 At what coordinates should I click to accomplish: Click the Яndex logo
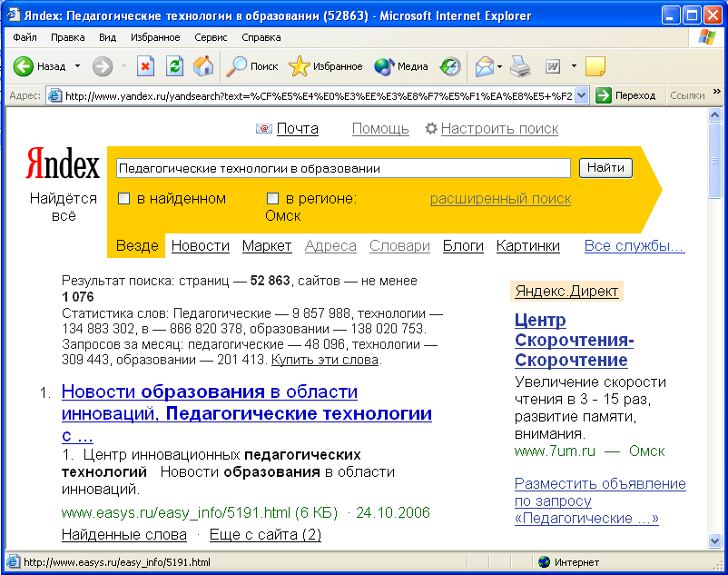(x=63, y=164)
